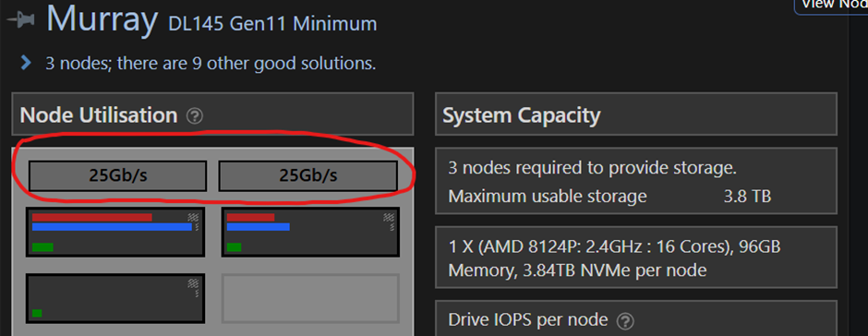Image resolution: width=868 pixels, height=336 pixels.
Task: Click the first 25Gb/s network bar
Action: click(117, 176)
